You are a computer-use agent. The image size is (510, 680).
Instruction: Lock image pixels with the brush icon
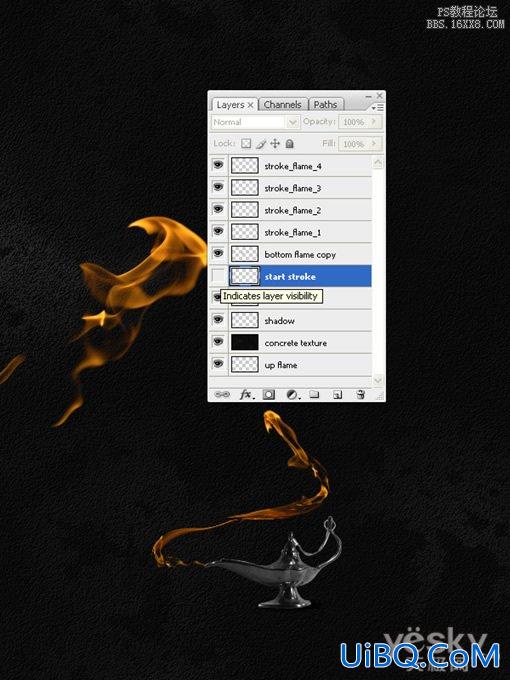(261, 144)
